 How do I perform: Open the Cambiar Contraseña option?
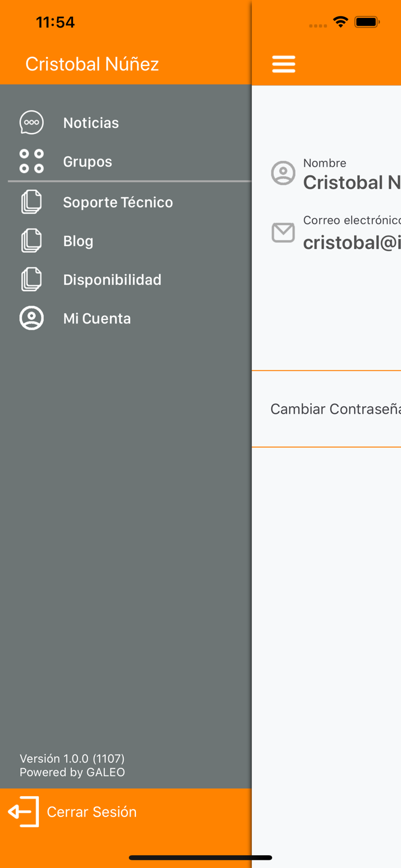pyautogui.click(x=326, y=409)
